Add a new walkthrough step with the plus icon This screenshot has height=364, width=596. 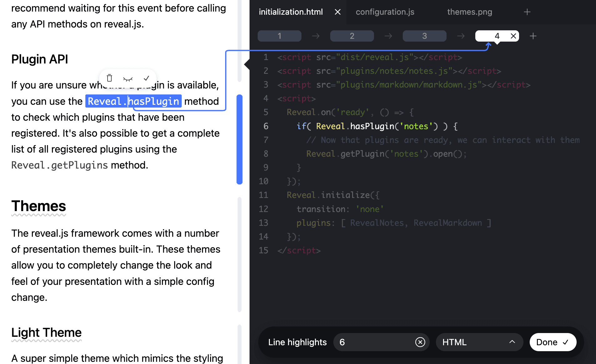(533, 36)
